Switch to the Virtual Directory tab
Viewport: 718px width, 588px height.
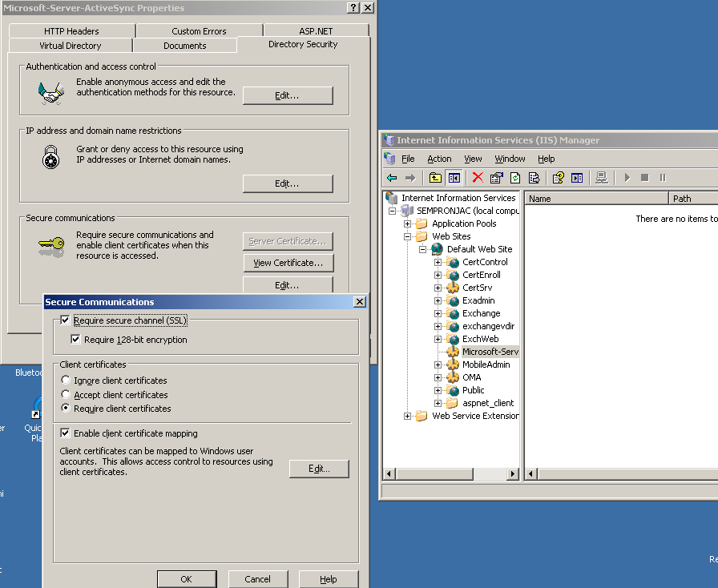coord(70,46)
